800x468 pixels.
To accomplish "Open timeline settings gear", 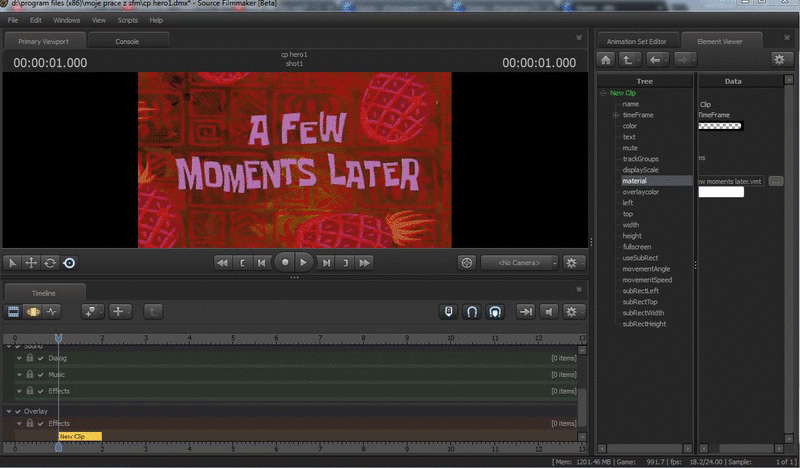I will [572, 311].
